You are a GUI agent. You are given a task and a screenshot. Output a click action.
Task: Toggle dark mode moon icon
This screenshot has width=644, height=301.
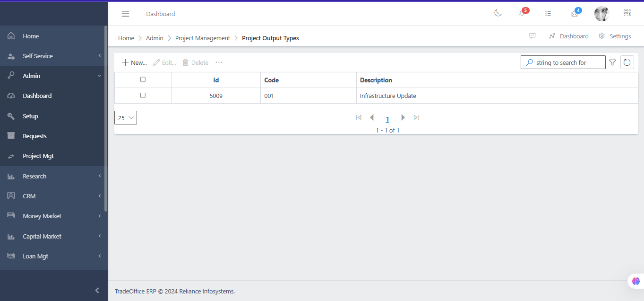click(x=498, y=13)
